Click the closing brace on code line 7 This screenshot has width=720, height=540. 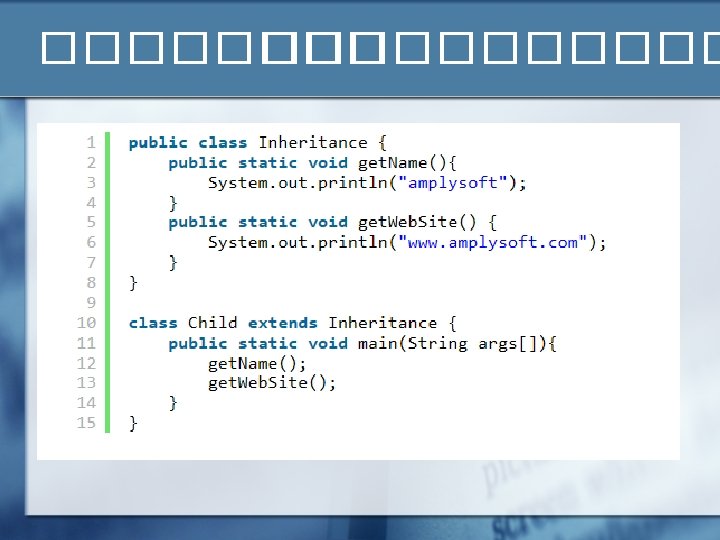click(x=173, y=263)
